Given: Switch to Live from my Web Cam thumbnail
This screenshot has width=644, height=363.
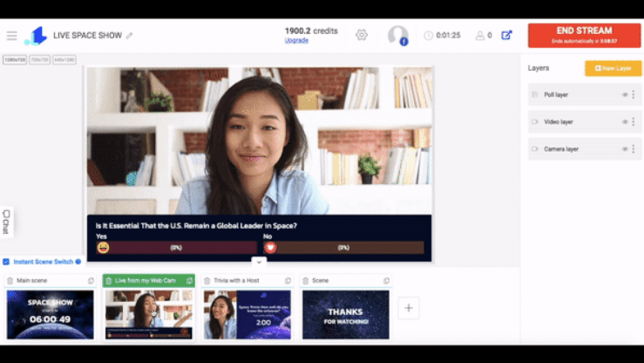Looking at the screenshot, I should pyautogui.click(x=149, y=314).
